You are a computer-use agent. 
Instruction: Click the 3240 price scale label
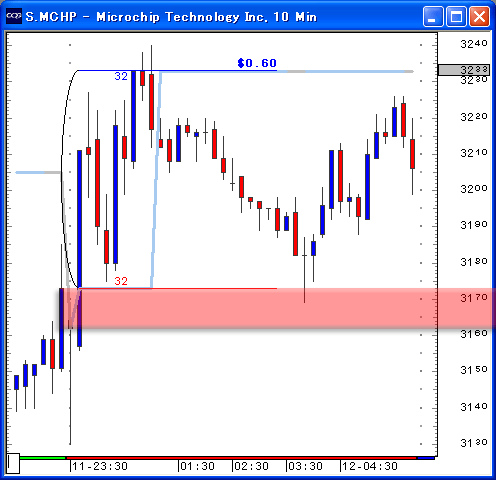[474, 44]
